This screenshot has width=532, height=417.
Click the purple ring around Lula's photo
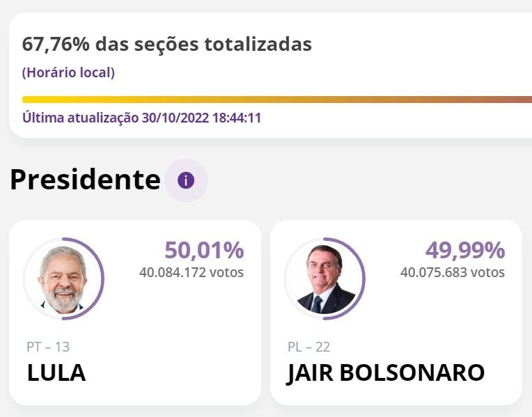click(102, 278)
